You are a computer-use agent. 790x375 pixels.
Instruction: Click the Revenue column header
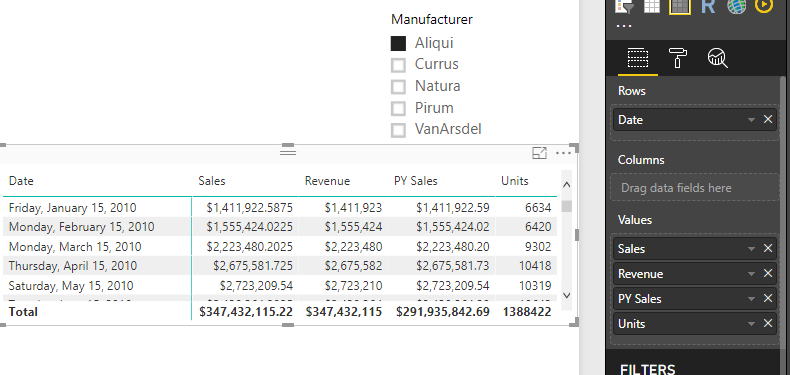pos(327,181)
